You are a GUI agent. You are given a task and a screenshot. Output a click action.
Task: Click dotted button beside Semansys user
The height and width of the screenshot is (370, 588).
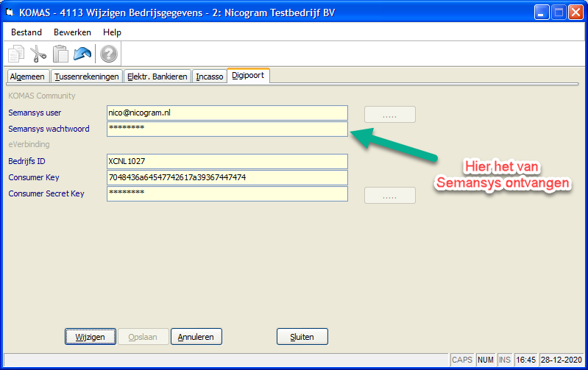pyautogui.click(x=390, y=114)
